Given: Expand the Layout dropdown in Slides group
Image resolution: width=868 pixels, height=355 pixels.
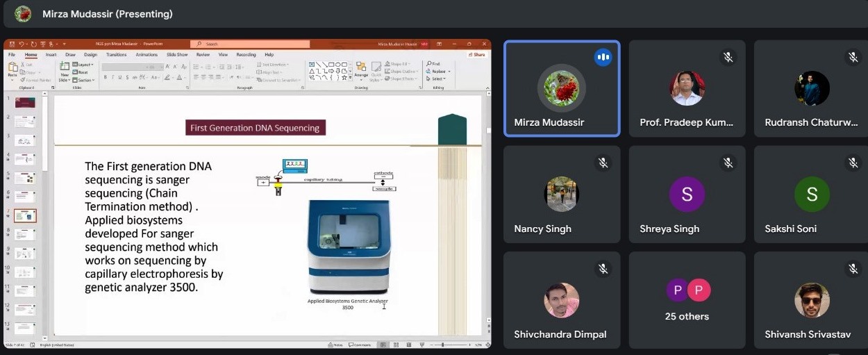Looking at the screenshot, I should 85,65.
